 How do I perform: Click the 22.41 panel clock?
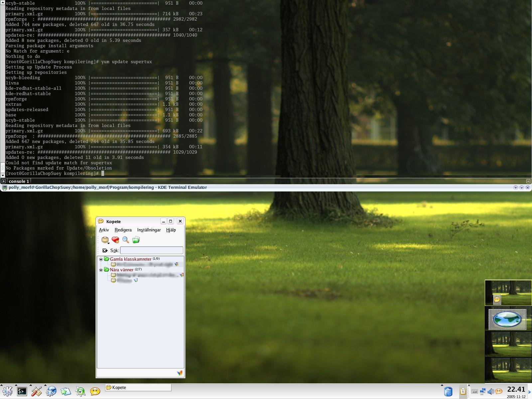pos(516,389)
